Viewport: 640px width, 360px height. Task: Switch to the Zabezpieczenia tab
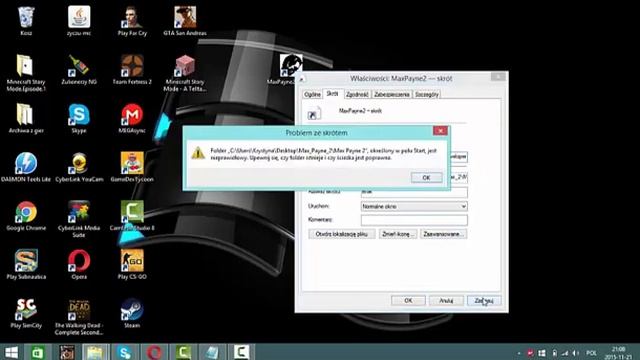click(x=391, y=95)
